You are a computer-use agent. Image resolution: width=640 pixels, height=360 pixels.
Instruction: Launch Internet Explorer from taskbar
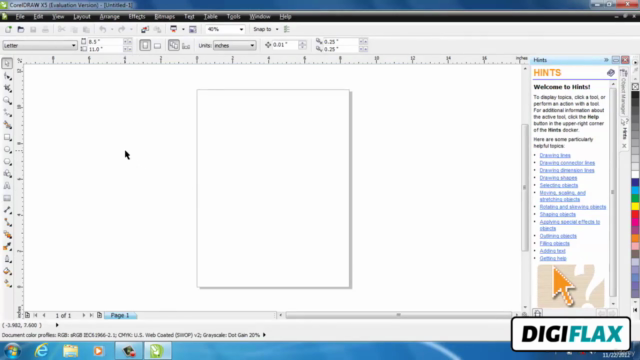click(x=42, y=351)
